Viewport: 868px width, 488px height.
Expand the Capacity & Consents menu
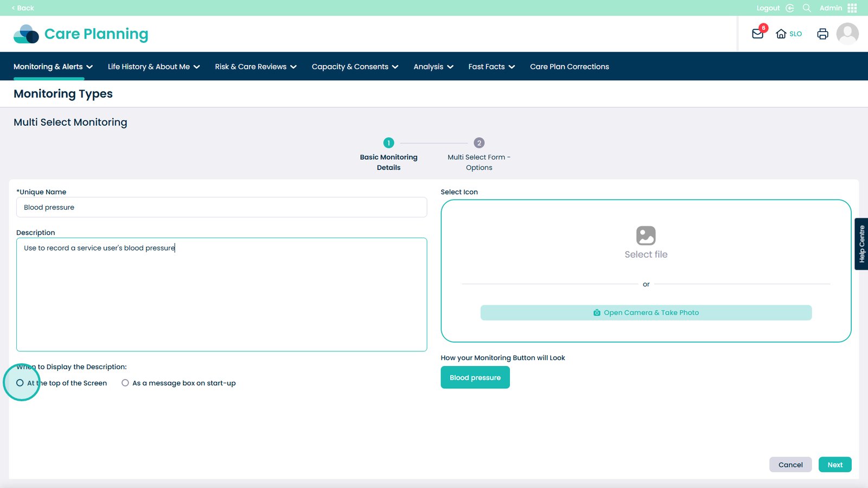click(355, 67)
